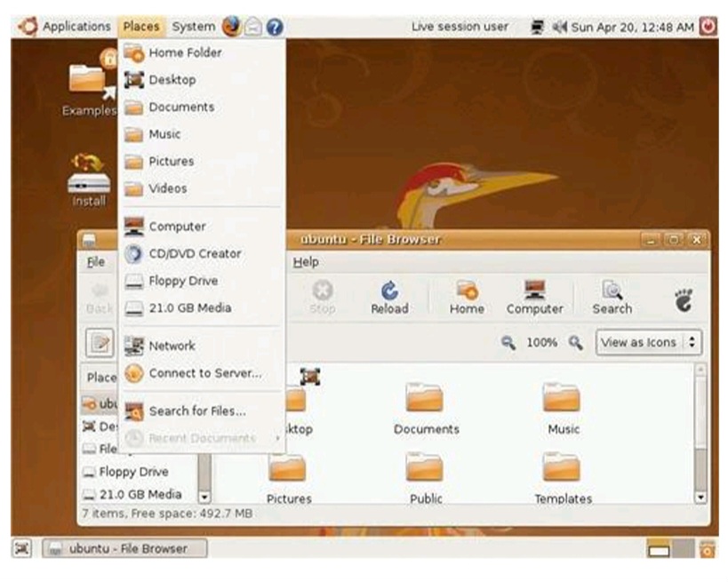Choose Home Folder from Places menu
728x582 pixels.
(x=203, y=52)
